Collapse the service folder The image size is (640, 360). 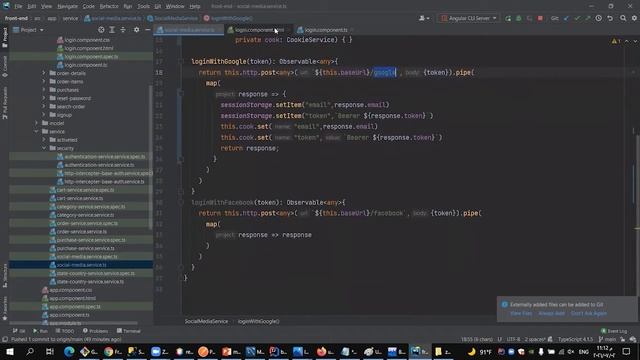point(36,131)
